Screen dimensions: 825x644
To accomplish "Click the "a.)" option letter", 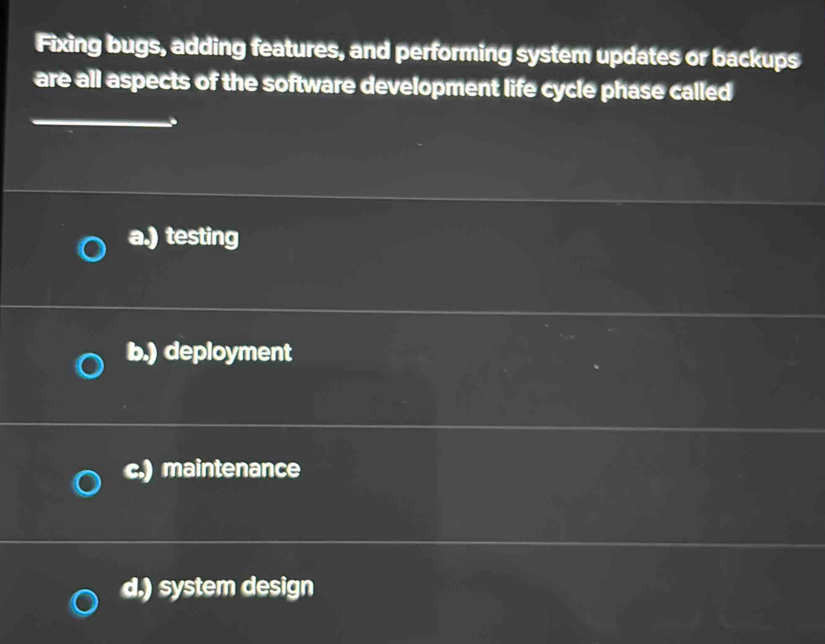I will (143, 239).
